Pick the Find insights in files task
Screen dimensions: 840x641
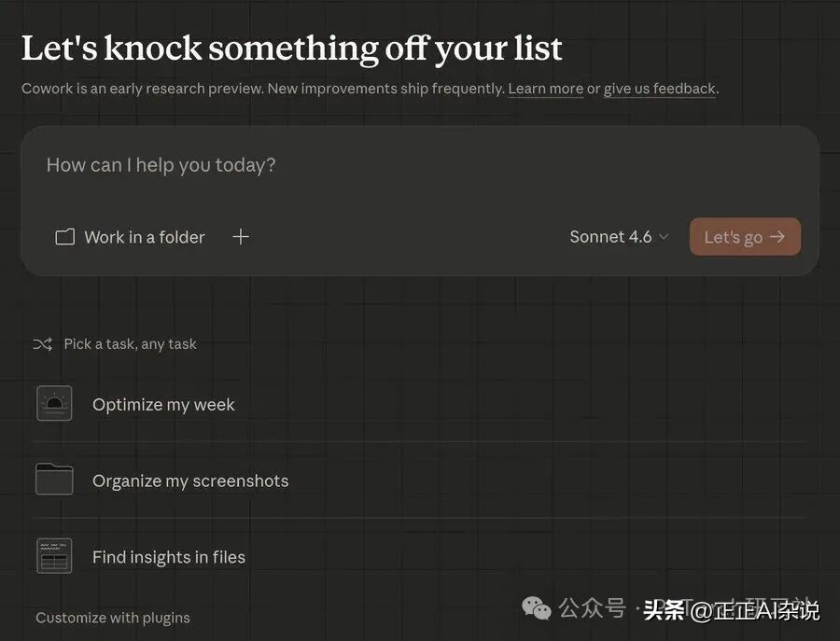[169, 558]
